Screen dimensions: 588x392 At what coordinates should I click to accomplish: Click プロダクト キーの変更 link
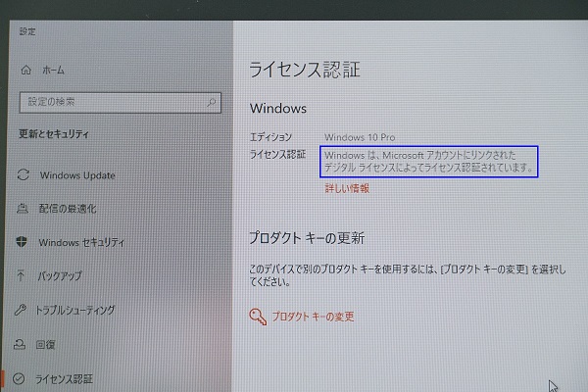coord(313,317)
